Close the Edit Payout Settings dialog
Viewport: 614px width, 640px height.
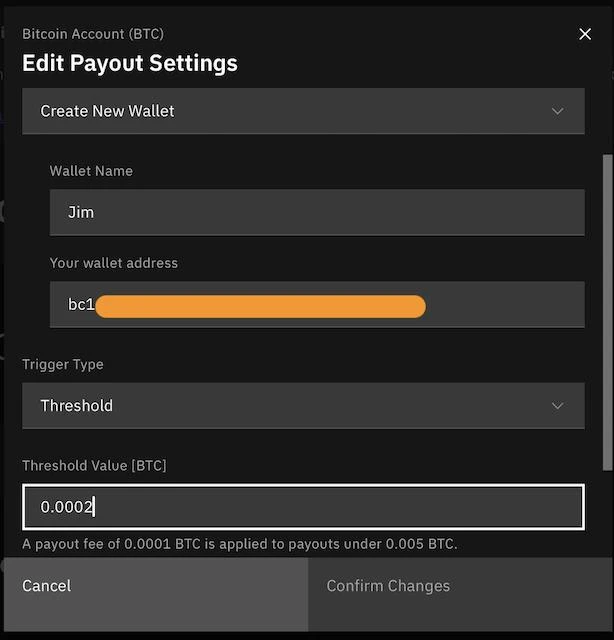pyautogui.click(x=585, y=34)
